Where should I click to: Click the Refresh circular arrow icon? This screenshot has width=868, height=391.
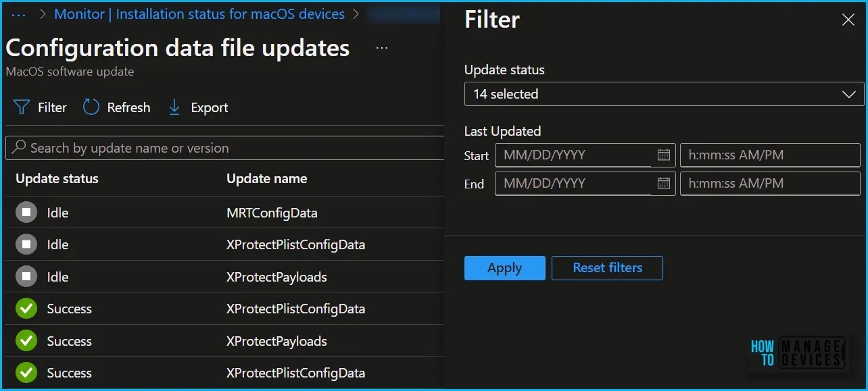click(91, 107)
